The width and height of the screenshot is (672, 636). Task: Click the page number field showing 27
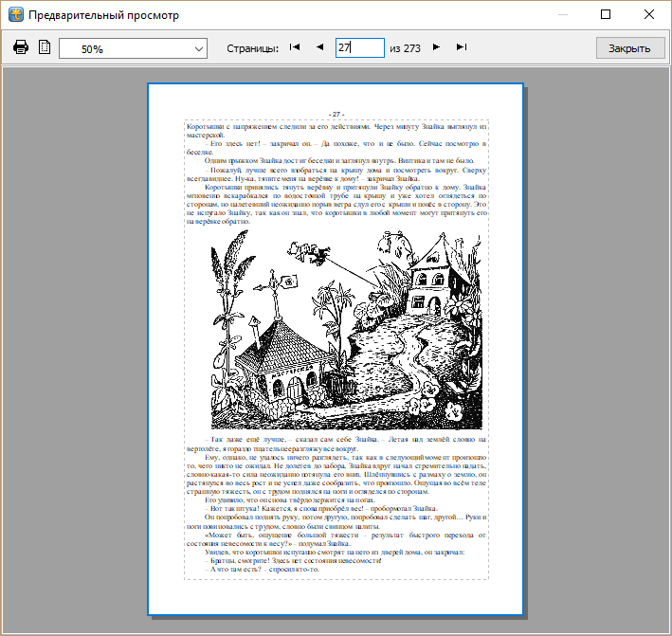click(x=359, y=47)
